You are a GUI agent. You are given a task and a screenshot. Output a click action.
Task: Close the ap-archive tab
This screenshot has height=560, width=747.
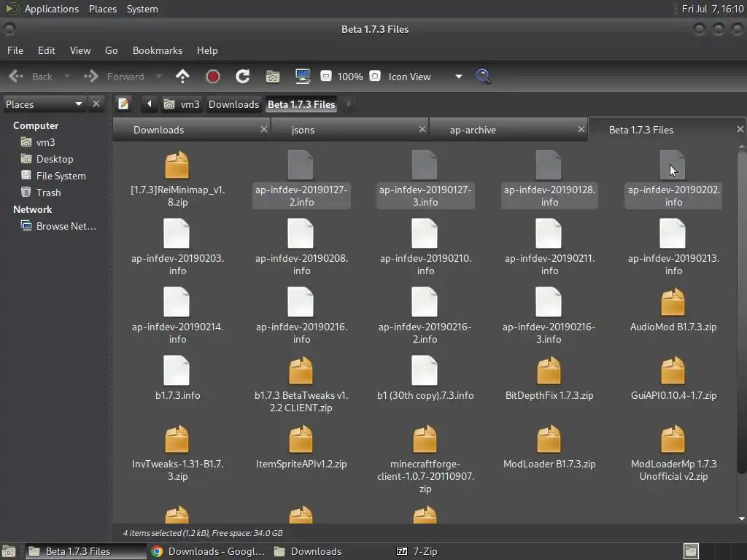click(x=581, y=129)
